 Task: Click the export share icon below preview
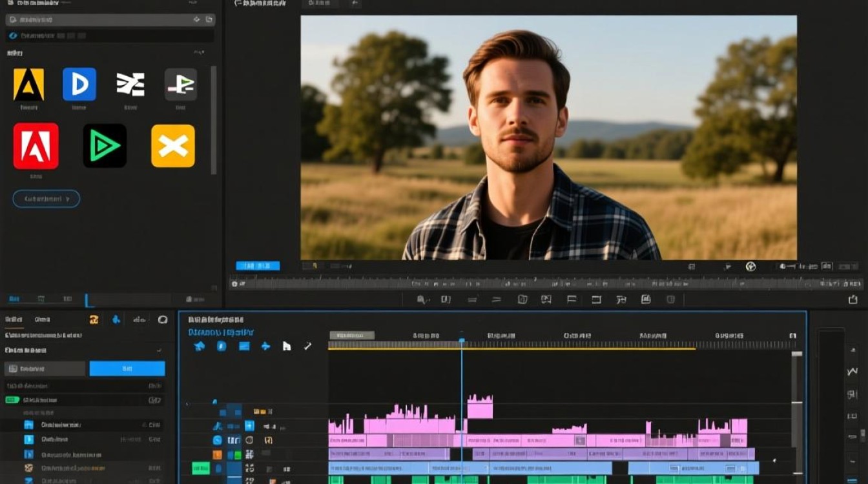[853, 299]
